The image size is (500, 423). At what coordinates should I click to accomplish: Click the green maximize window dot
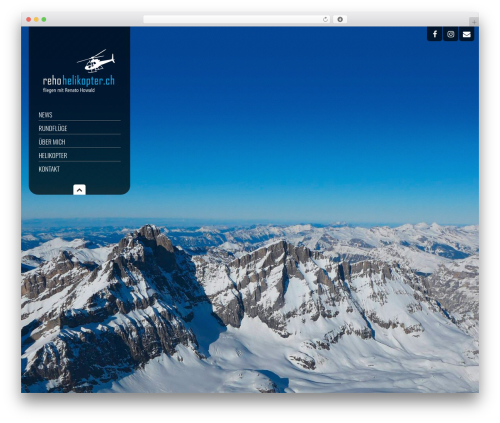44,19
